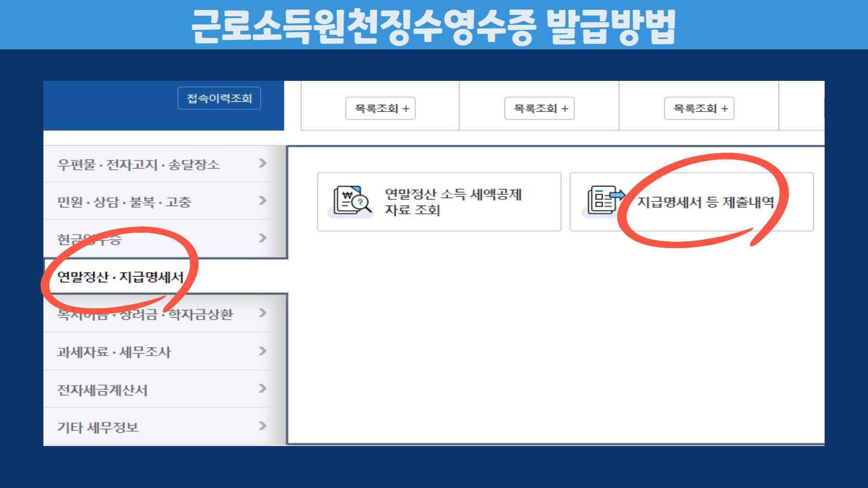The width and height of the screenshot is (868, 488).
Task: Click chevron beside 과세자료·세무조사
Action: coord(263,351)
